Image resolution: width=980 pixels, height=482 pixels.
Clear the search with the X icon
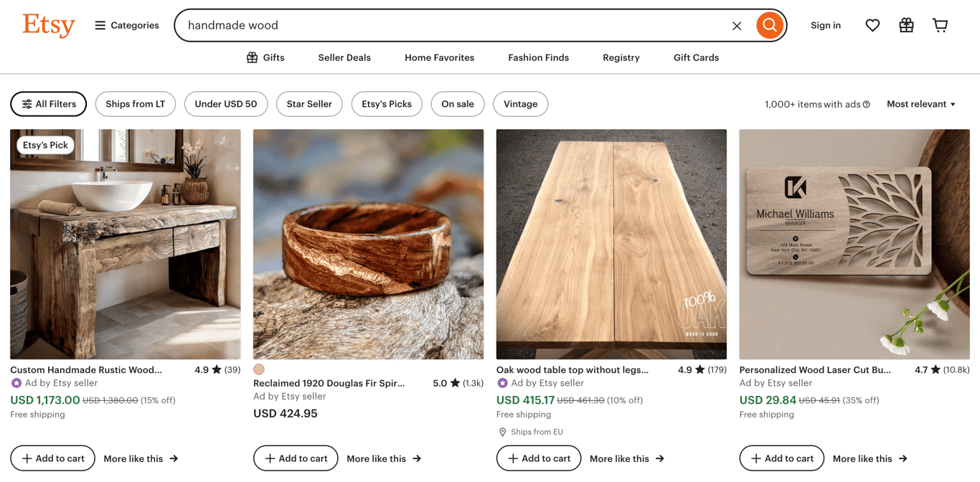(x=737, y=25)
